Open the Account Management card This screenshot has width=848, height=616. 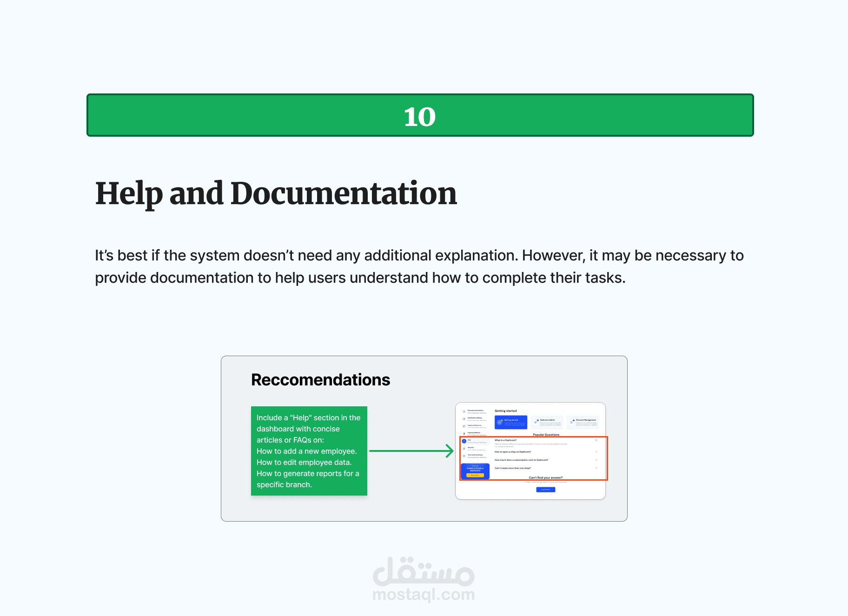click(x=583, y=422)
